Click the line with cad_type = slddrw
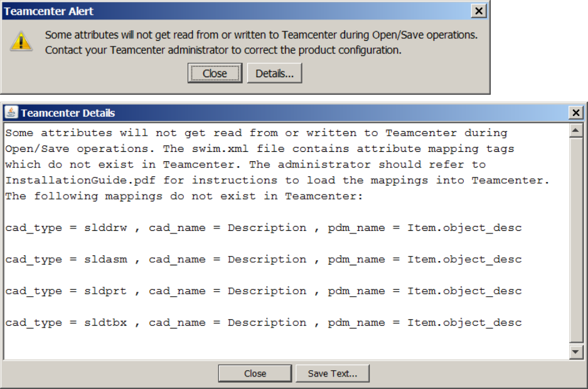588x389 pixels. point(263,228)
